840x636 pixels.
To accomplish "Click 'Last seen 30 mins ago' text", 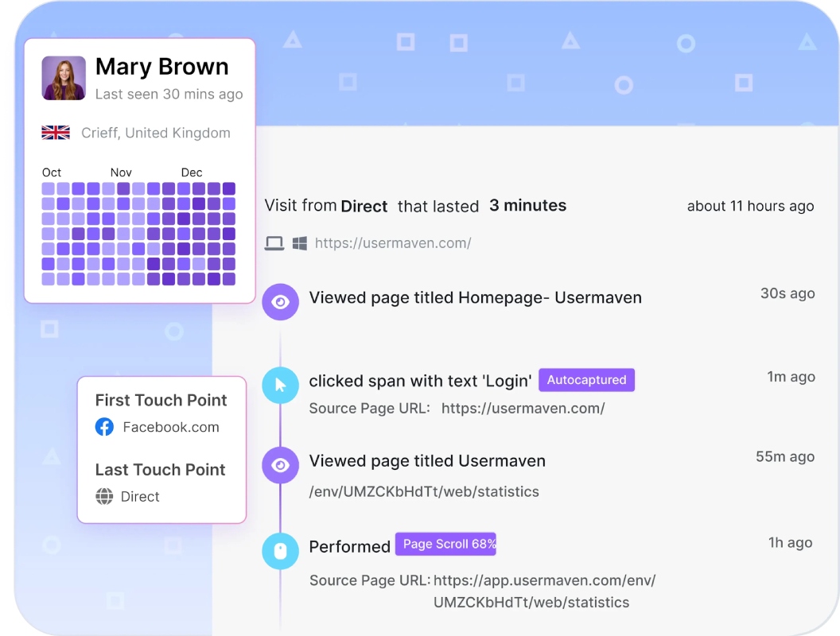I will click(x=169, y=95).
